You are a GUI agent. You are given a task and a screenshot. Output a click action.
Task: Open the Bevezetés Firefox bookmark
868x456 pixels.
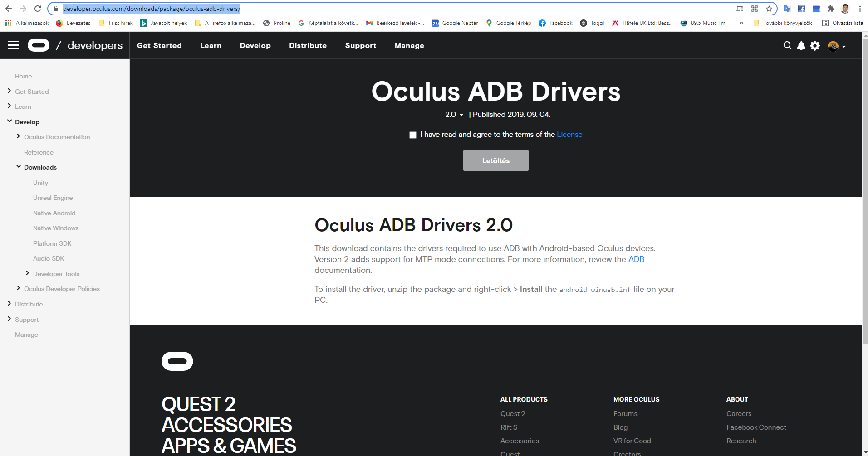[73, 23]
